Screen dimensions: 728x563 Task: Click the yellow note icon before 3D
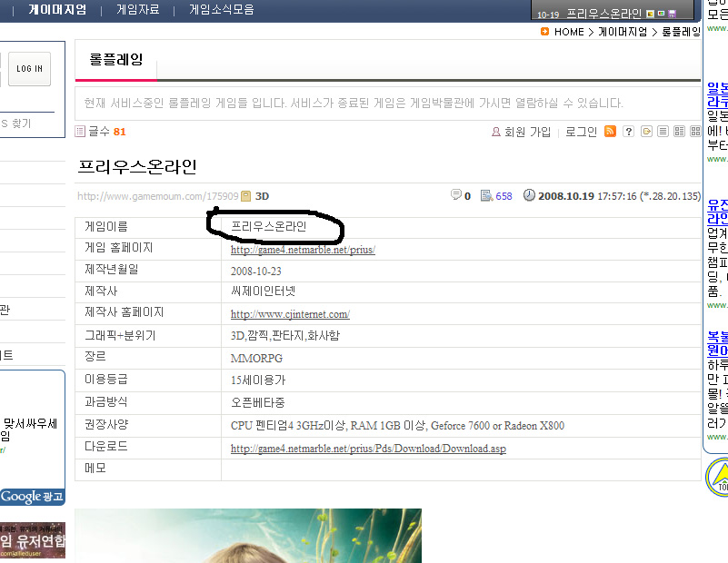(246, 195)
